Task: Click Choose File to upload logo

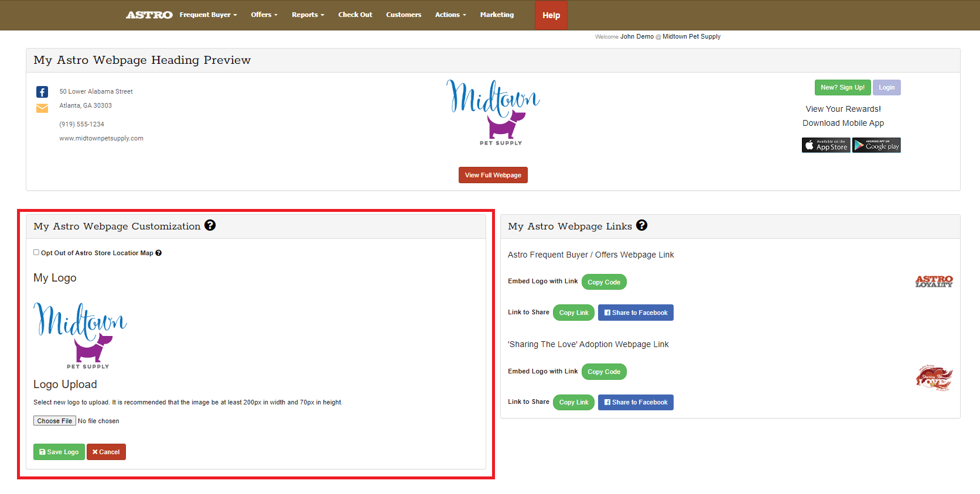Action: [54, 421]
